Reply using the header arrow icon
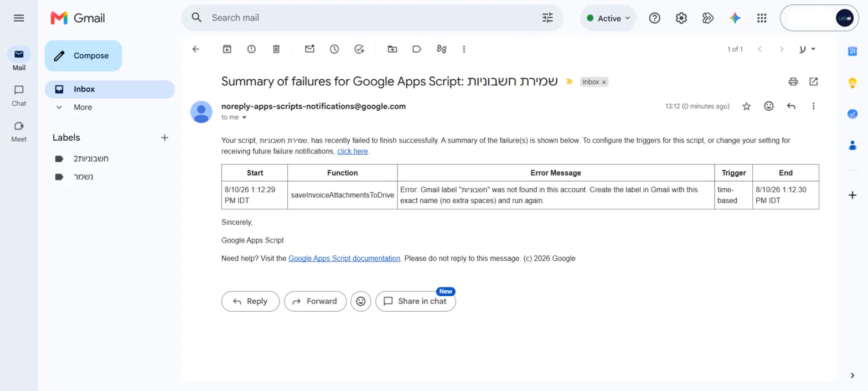Image resolution: width=868 pixels, height=391 pixels. point(791,106)
